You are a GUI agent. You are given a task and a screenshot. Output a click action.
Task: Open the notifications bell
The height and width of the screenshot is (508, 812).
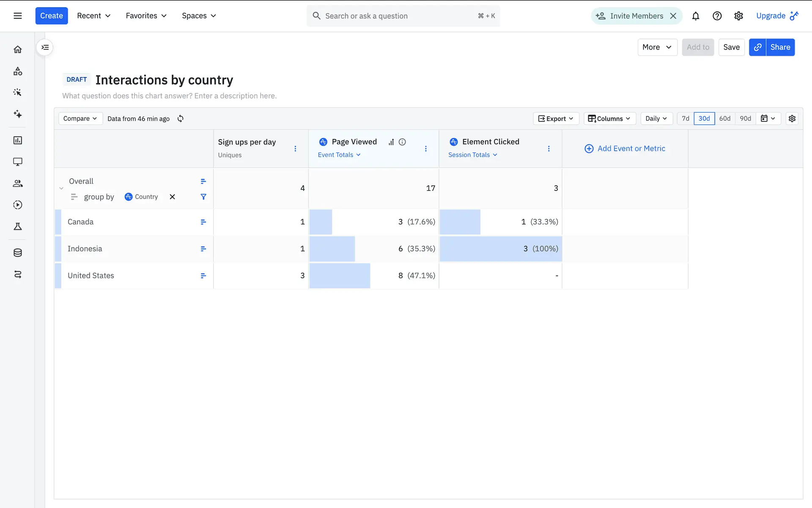tap(695, 16)
